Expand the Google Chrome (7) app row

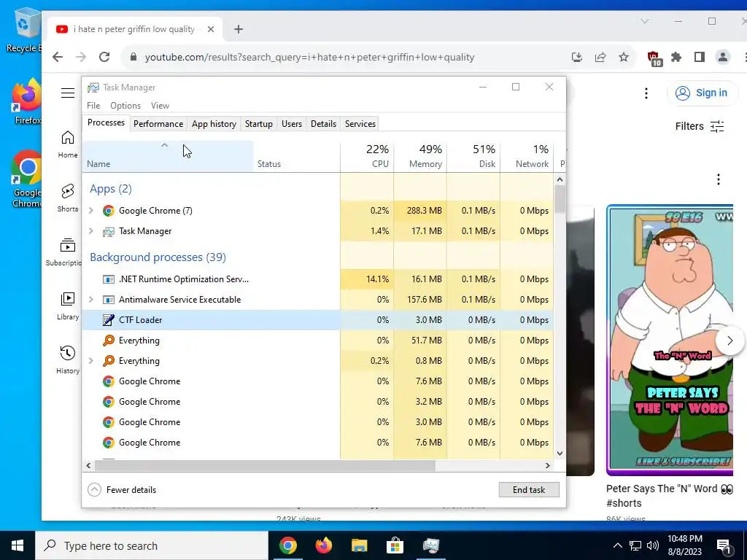pos(91,211)
